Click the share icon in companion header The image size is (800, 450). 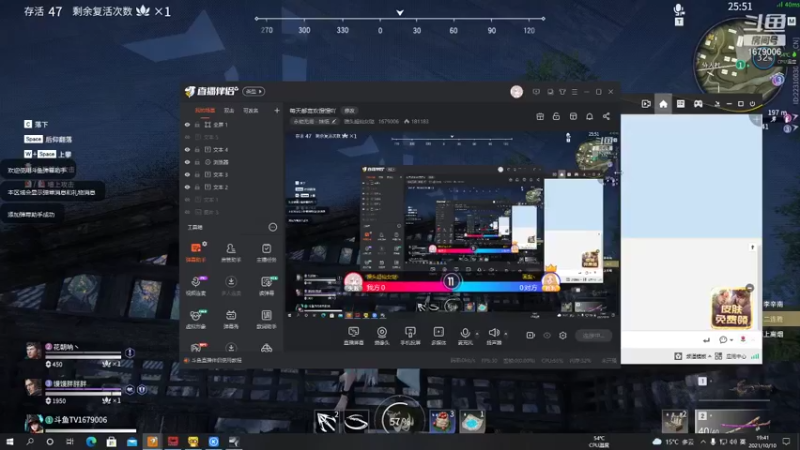606,116
